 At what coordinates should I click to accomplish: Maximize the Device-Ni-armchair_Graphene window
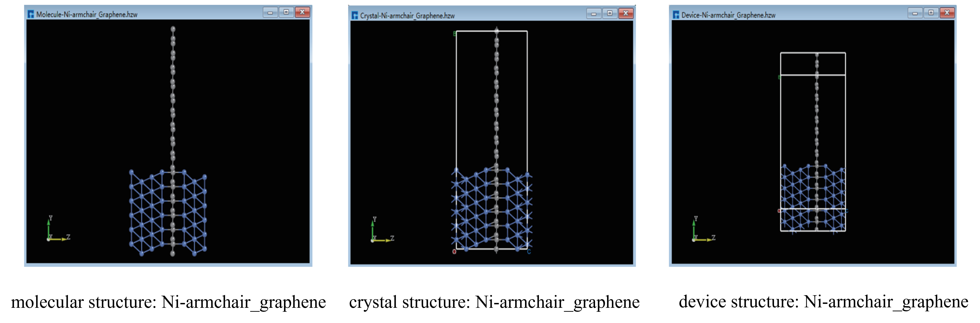[x=931, y=13]
